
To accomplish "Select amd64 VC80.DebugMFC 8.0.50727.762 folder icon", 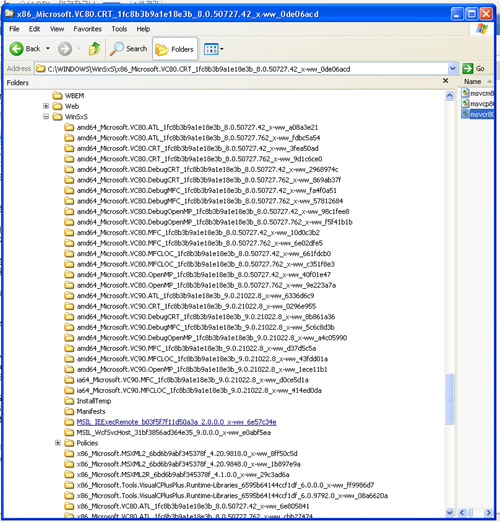I will pos(69,201).
